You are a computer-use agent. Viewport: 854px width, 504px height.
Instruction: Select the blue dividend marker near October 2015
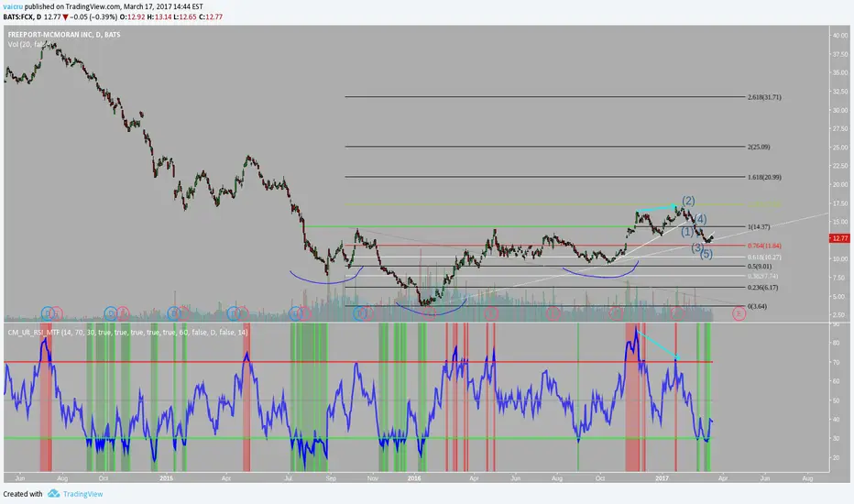360,313
